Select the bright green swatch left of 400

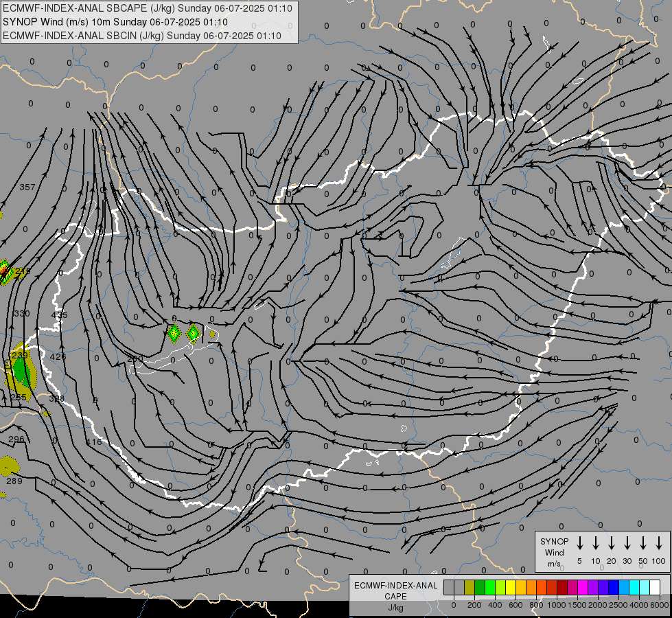pyautogui.click(x=490, y=588)
